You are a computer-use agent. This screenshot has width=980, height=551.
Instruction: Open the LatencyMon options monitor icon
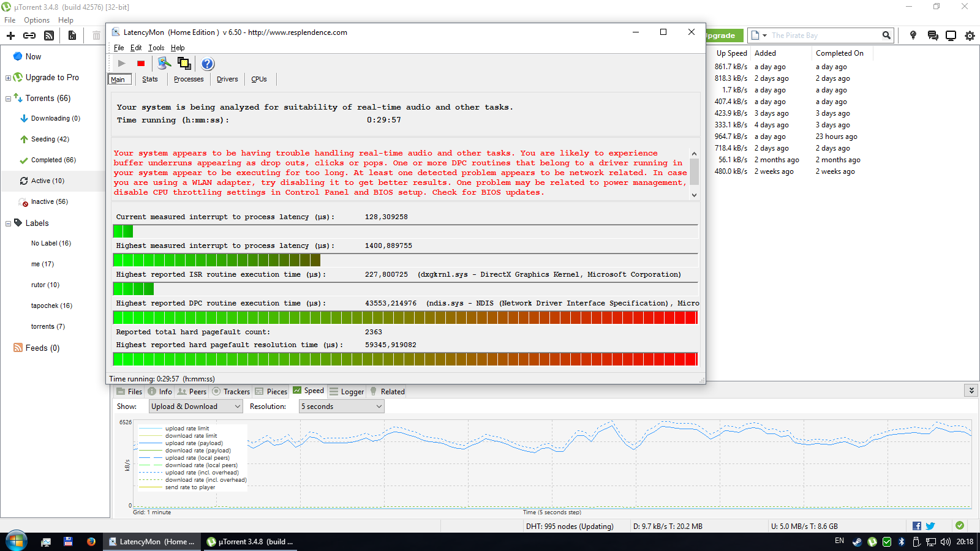[x=164, y=63]
